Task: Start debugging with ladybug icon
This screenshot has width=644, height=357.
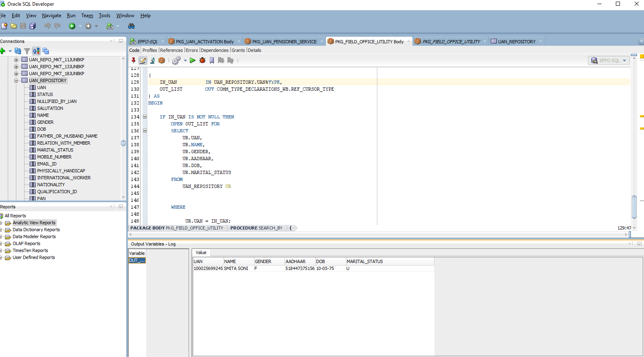Action: click(202, 60)
